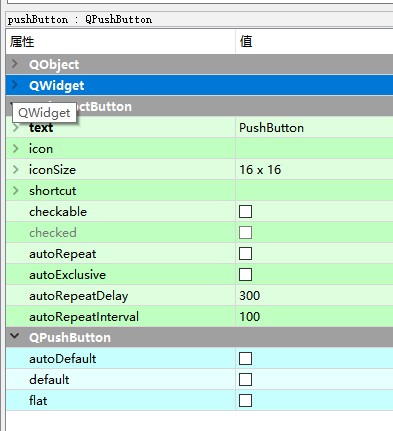Screen dimensions: 393x431
Task: Select the shortcut property name
Action: tap(53, 191)
